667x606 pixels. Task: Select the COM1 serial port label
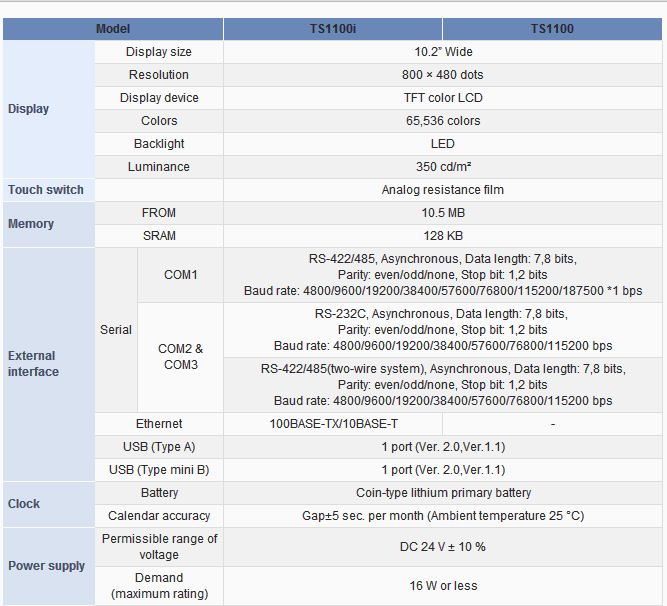[x=180, y=275]
